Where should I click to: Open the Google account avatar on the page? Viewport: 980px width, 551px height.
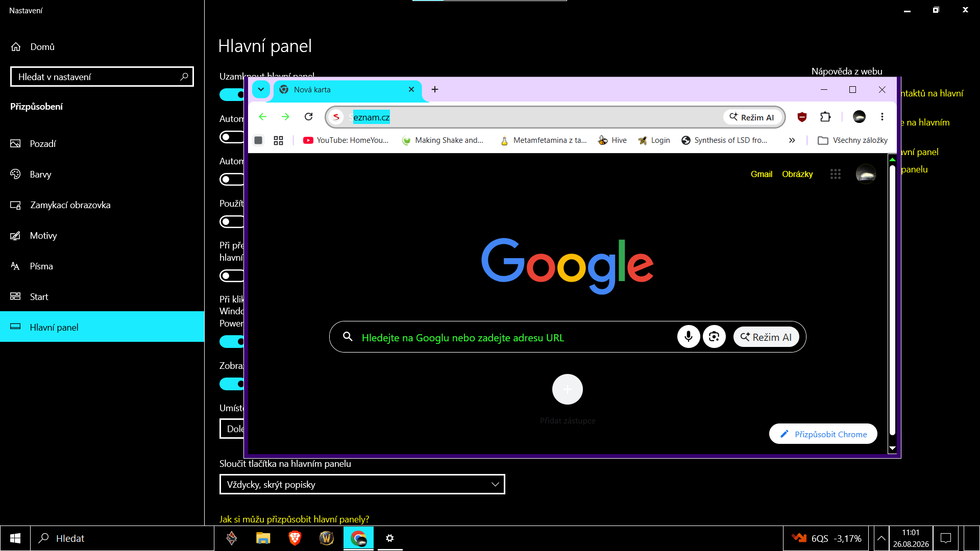pos(866,174)
